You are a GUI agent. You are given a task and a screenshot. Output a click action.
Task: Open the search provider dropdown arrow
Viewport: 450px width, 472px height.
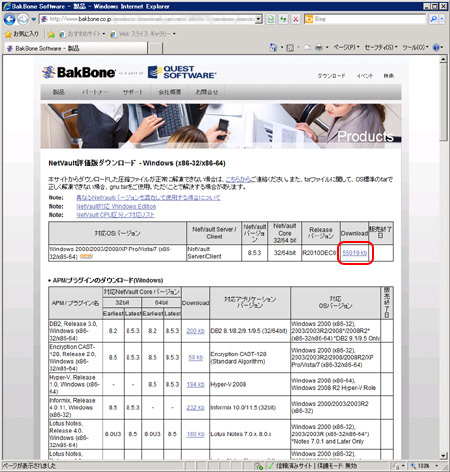coord(442,19)
